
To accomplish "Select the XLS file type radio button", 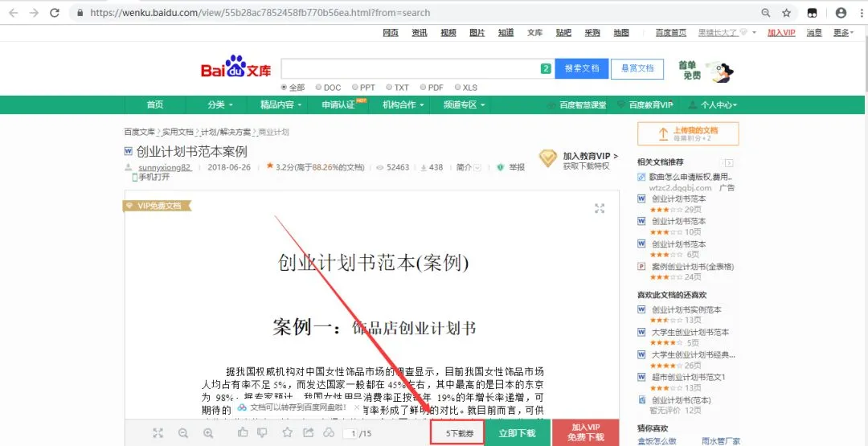I will pos(457,88).
